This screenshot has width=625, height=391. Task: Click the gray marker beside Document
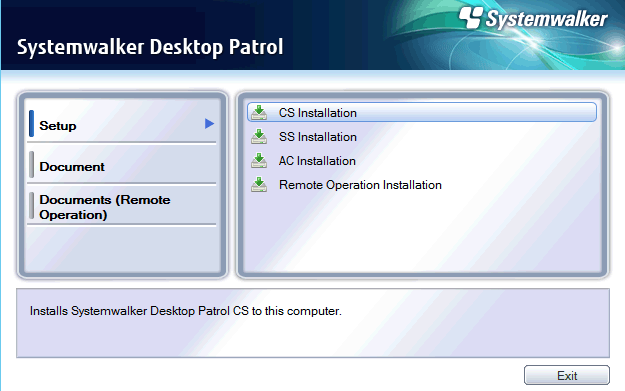[31, 165]
